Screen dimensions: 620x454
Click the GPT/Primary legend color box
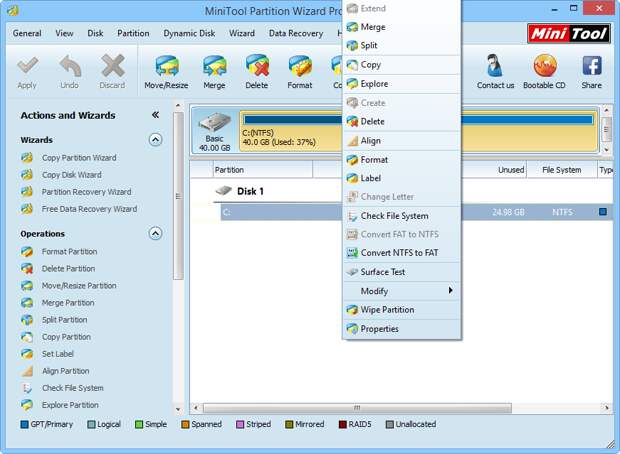click(25, 424)
